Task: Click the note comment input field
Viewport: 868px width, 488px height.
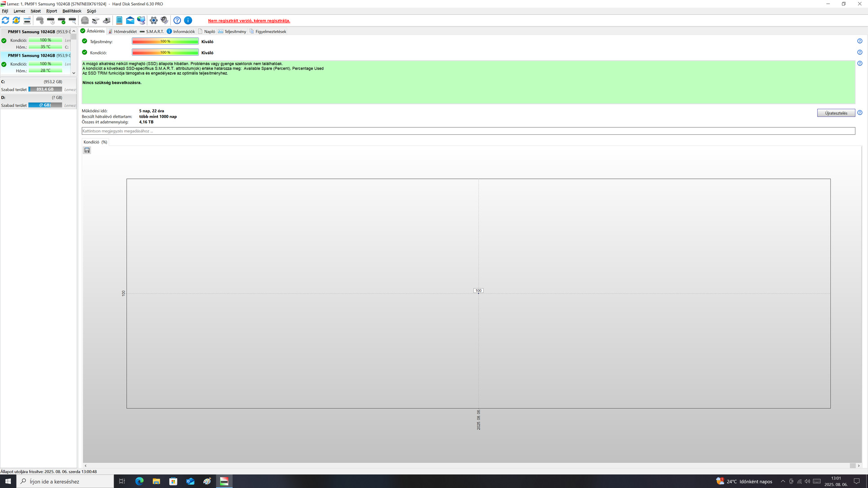Action: pos(467,131)
